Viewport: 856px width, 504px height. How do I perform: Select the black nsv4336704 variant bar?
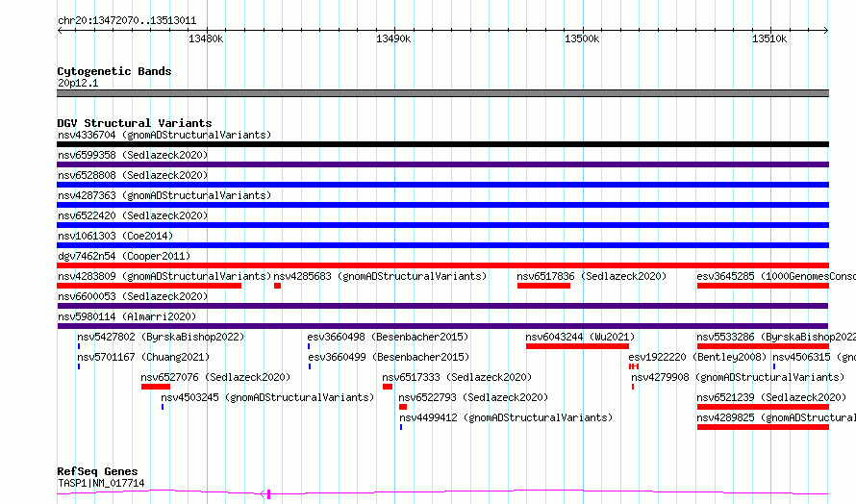click(442, 144)
